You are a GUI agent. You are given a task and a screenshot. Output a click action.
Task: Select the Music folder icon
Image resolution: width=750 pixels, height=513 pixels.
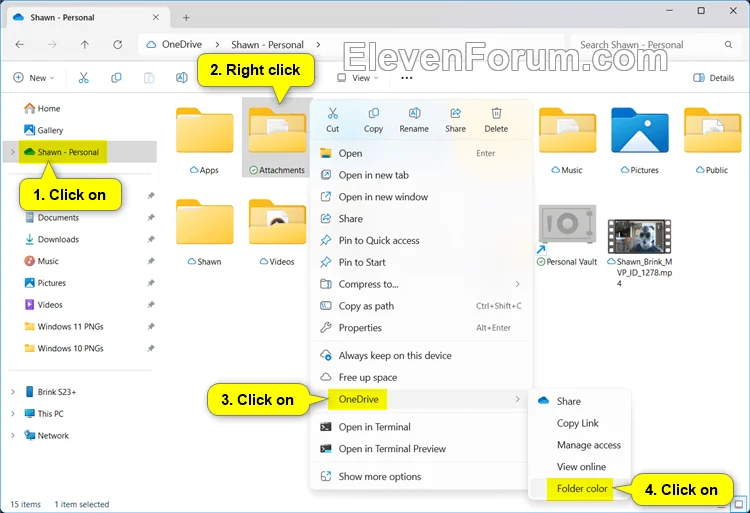pos(567,130)
